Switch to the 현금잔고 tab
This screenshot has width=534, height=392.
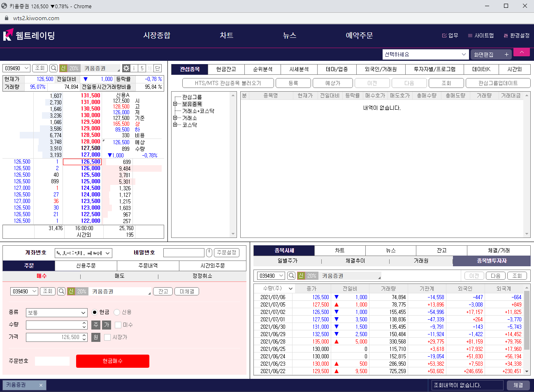pos(226,69)
